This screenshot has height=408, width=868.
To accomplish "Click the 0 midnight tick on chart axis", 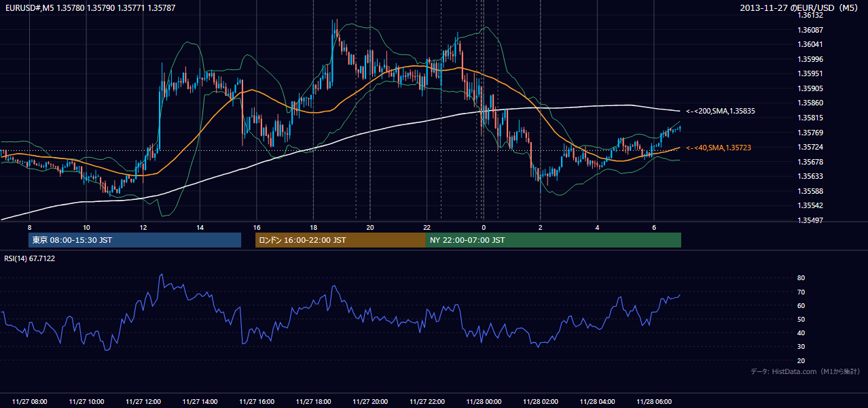I will point(484,227).
